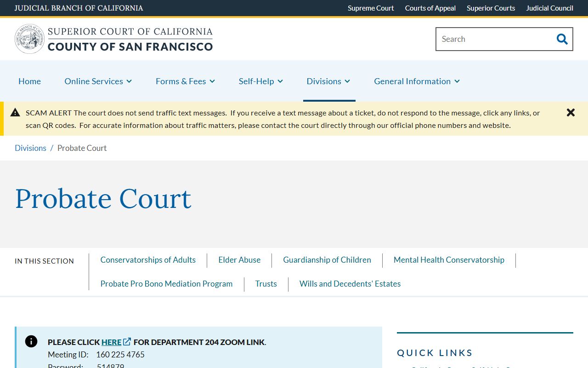The width and height of the screenshot is (588, 368).
Task: Click the Quick Links heading
Action: [x=435, y=353]
